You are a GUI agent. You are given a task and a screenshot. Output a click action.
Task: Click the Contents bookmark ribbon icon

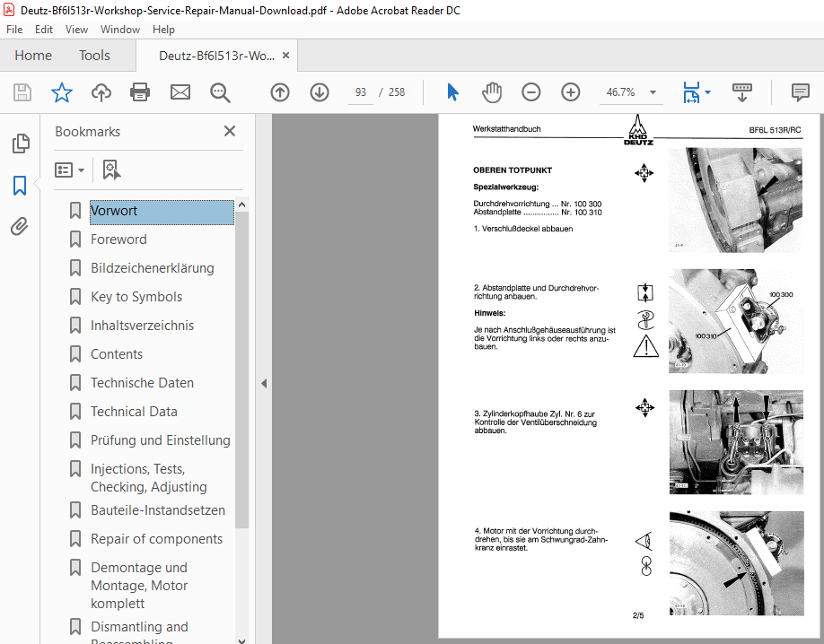75,354
